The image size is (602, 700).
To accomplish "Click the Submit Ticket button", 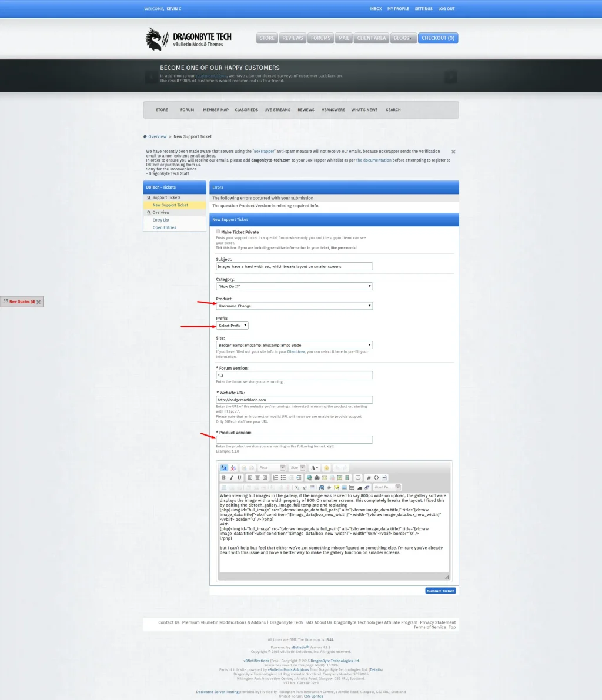I will click(x=440, y=591).
